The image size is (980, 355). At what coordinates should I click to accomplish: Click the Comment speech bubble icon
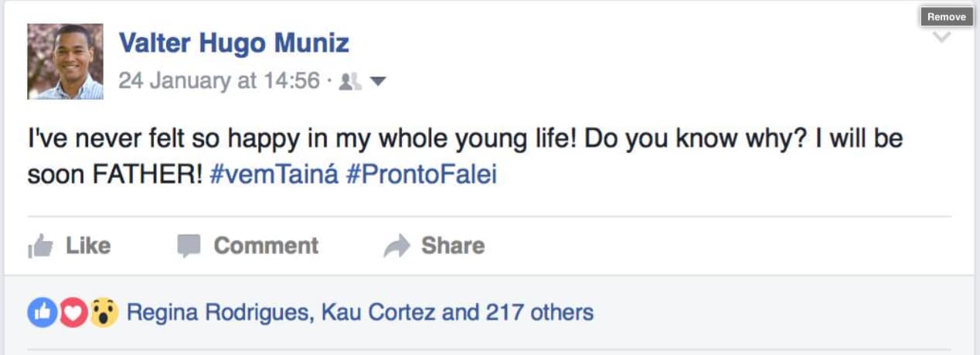tap(189, 246)
